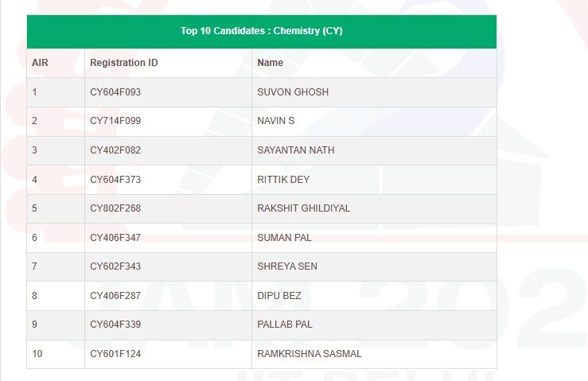Click registration ID CY604F093
588x381 pixels.
[x=115, y=92]
